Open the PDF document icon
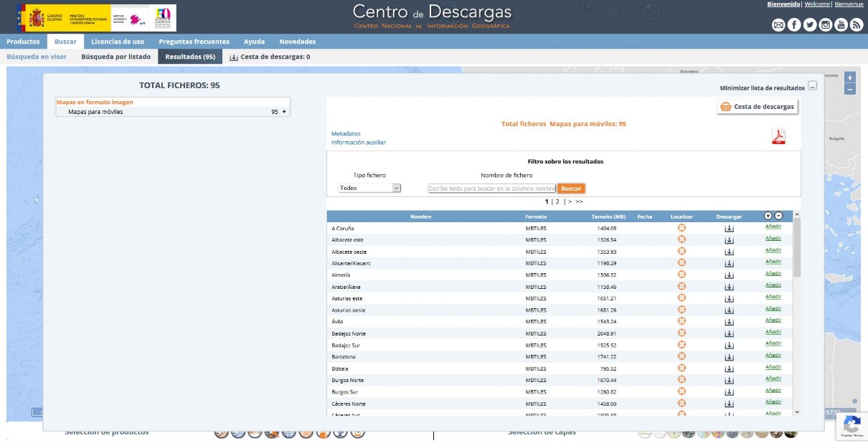The height and width of the screenshot is (443, 868). [x=778, y=136]
